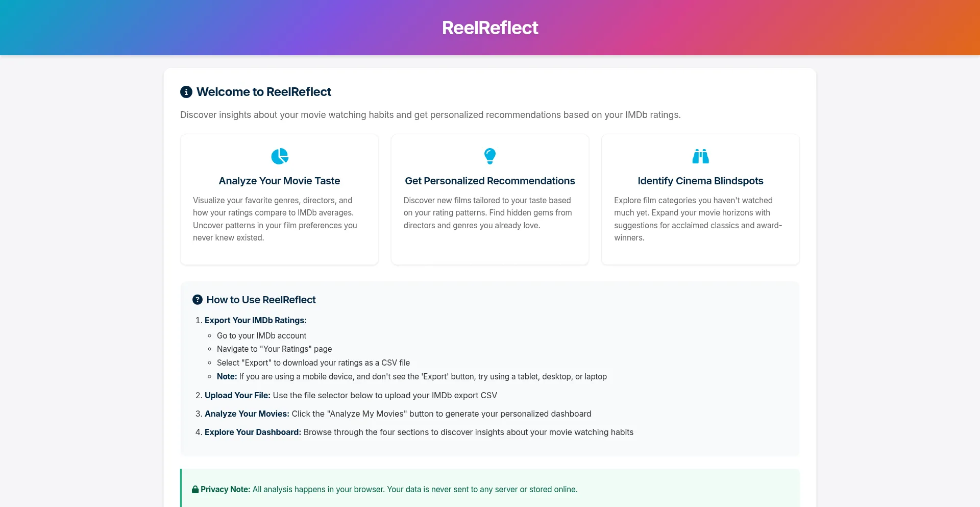This screenshot has height=507, width=980.
Task: Select the "Identify Cinema Blindspots" card title
Action: tap(700, 181)
